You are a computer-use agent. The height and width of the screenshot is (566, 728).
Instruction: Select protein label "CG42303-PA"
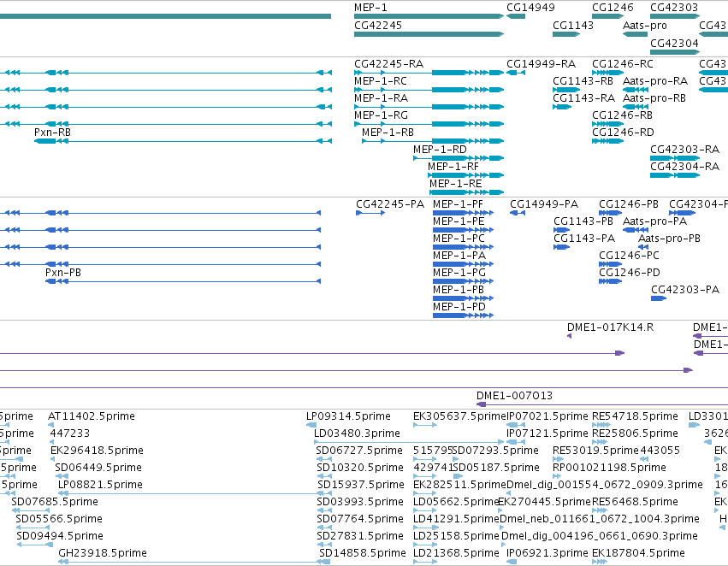click(685, 291)
